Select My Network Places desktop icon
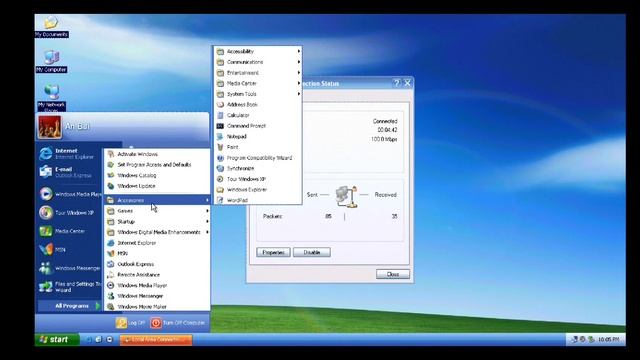This screenshot has height=360, width=640. pos(51,98)
